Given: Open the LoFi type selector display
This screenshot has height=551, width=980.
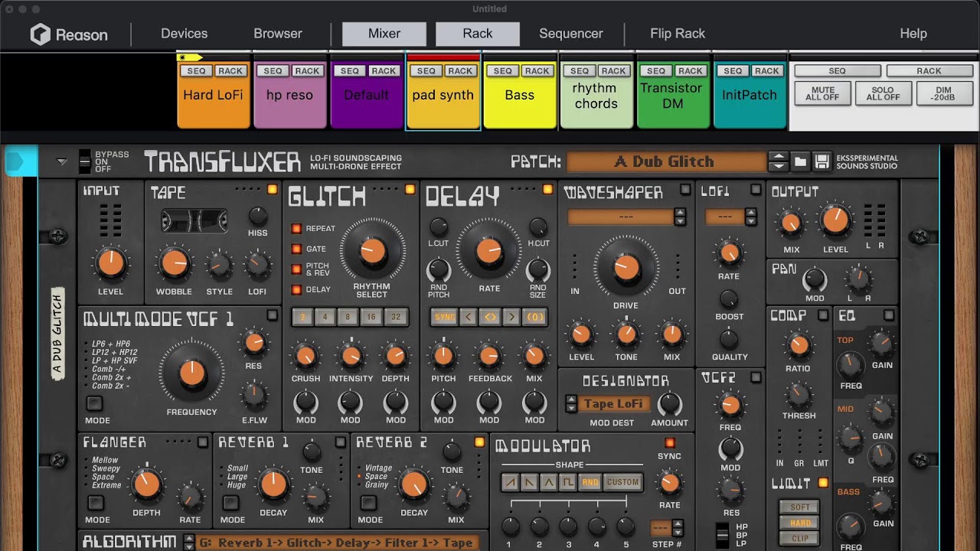Looking at the screenshot, I should point(725,217).
